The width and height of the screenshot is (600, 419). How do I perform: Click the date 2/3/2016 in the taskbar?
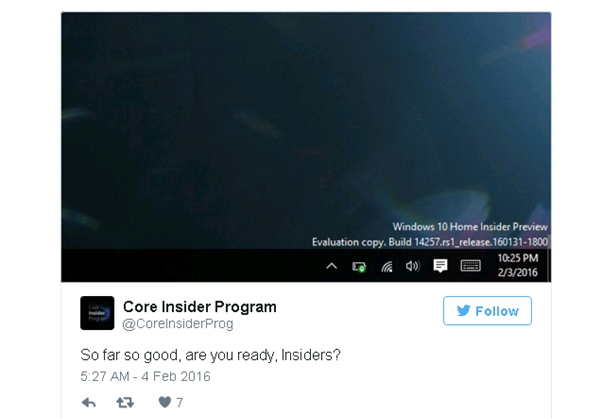[x=518, y=272]
